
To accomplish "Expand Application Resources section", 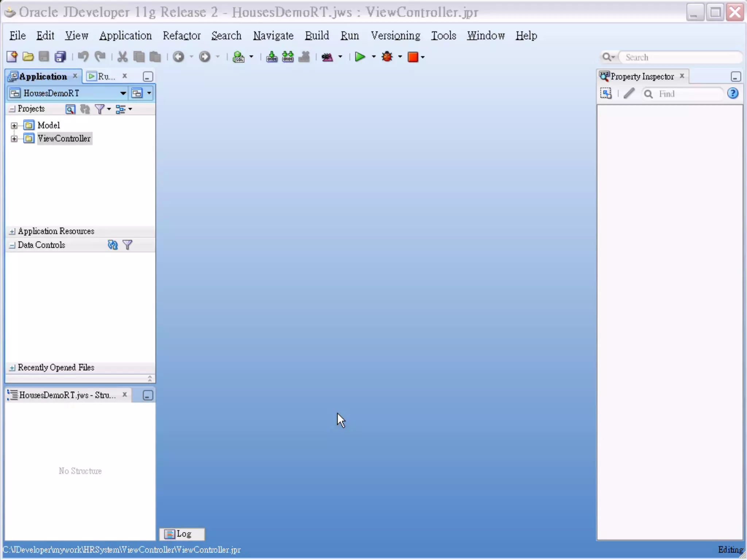I will pos(12,232).
